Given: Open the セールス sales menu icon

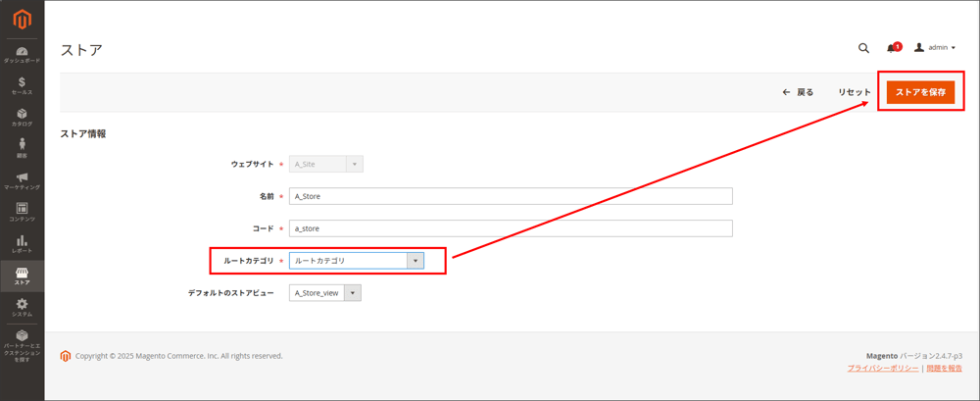Looking at the screenshot, I should [x=22, y=85].
